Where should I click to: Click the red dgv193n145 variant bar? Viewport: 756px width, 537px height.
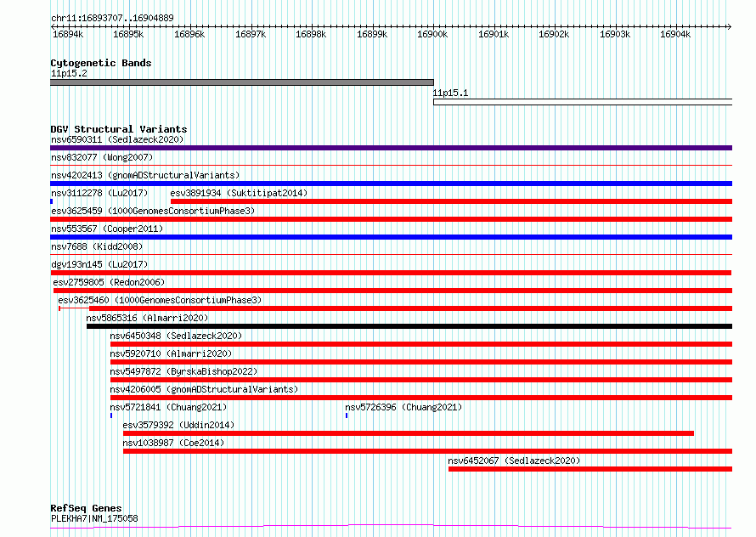[x=391, y=273]
